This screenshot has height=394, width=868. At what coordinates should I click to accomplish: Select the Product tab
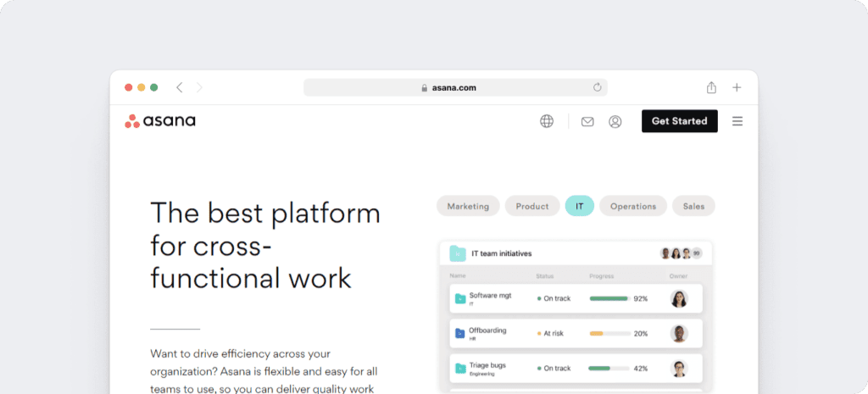[x=532, y=206]
